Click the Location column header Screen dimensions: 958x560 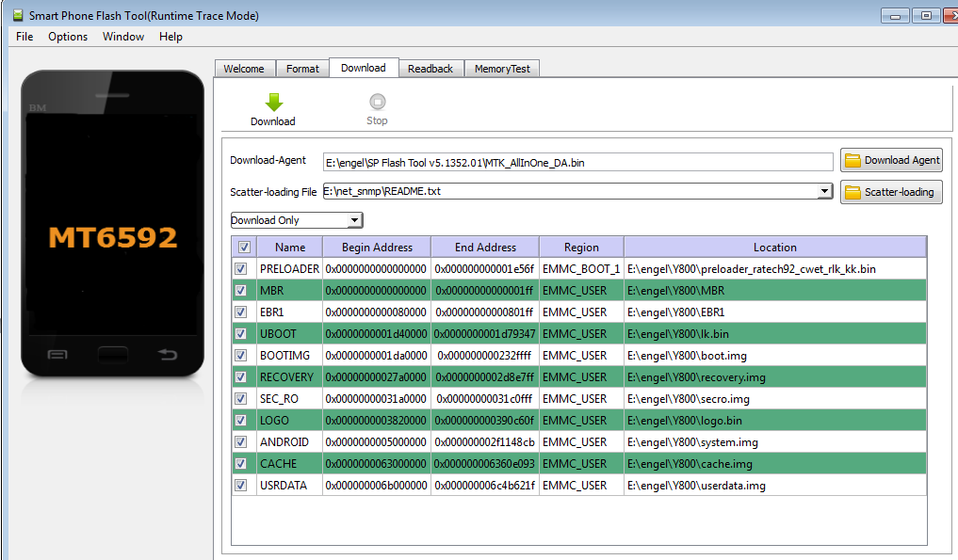coord(774,248)
